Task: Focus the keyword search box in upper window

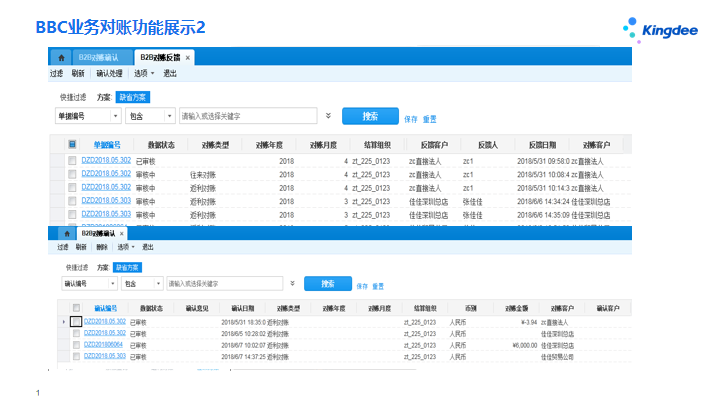Action: point(248,116)
